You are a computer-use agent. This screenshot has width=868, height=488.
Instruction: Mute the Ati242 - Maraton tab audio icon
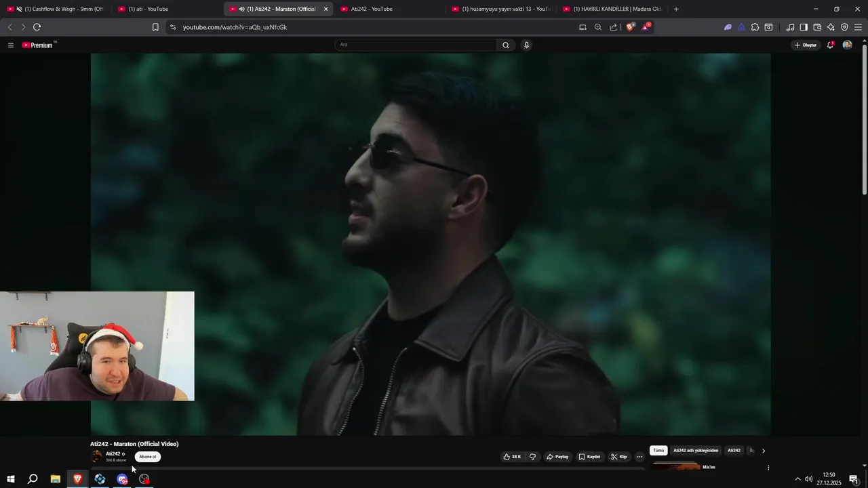point(241,9)
